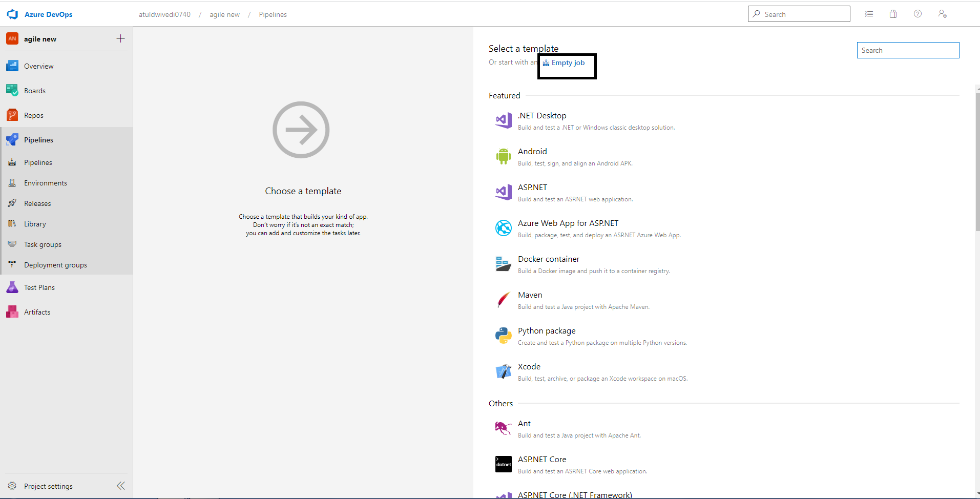Open Project settings
This screenshot has height=499, width=980.
[x=48, y=486]
